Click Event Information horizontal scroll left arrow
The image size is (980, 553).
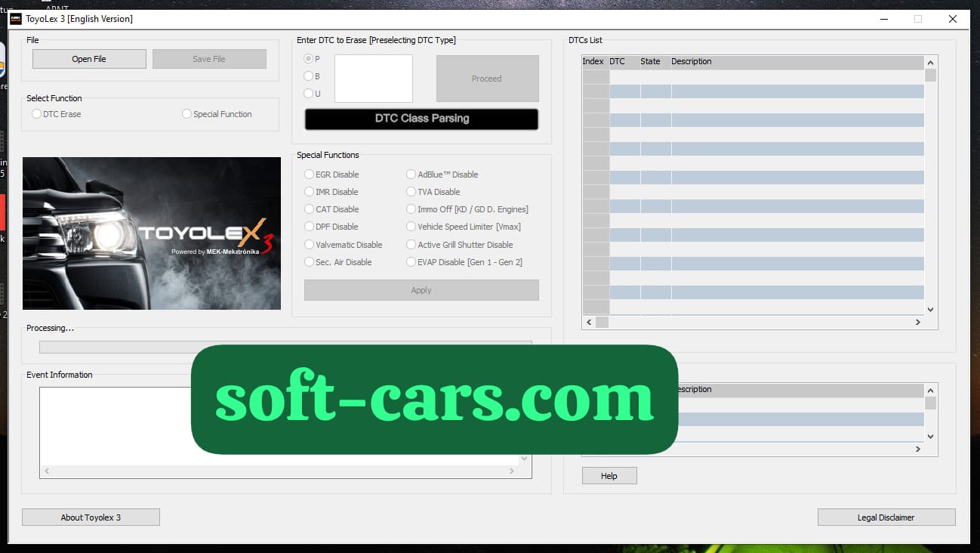point(47,471)
